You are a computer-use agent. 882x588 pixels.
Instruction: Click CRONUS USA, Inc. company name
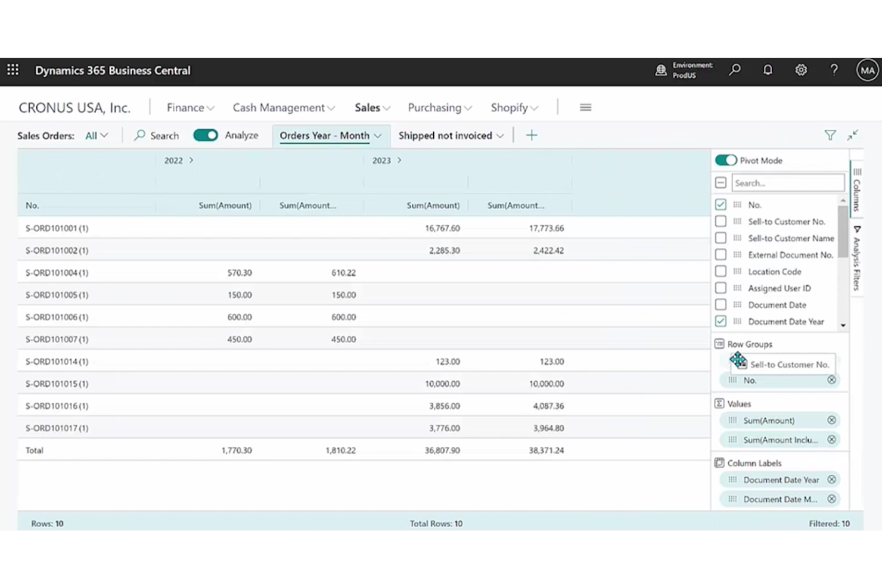click(74, 107)
